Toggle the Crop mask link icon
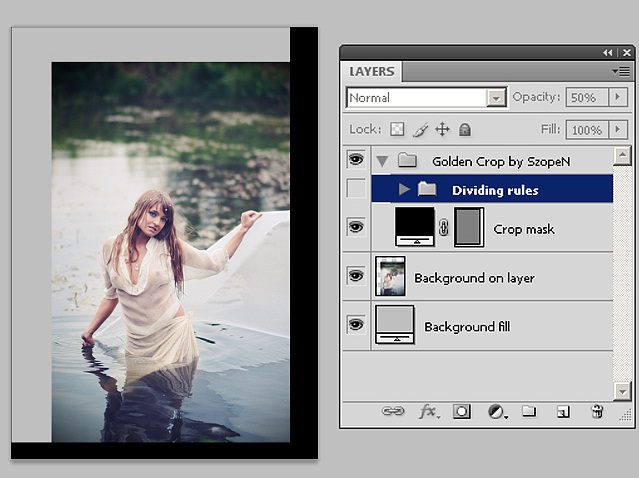 click(444, 227)
